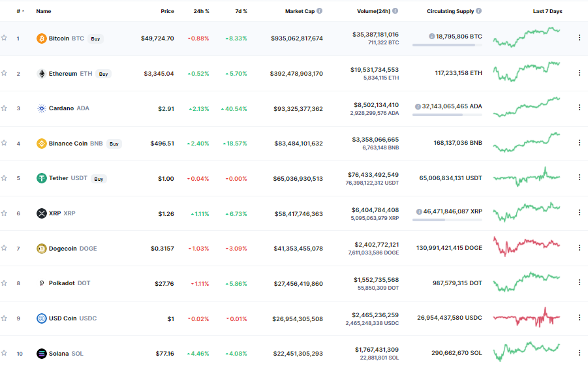This screenshot has width=588, height=370.
Task: Open the Dogecoin row three-dot menu
Action: [580, 247]
